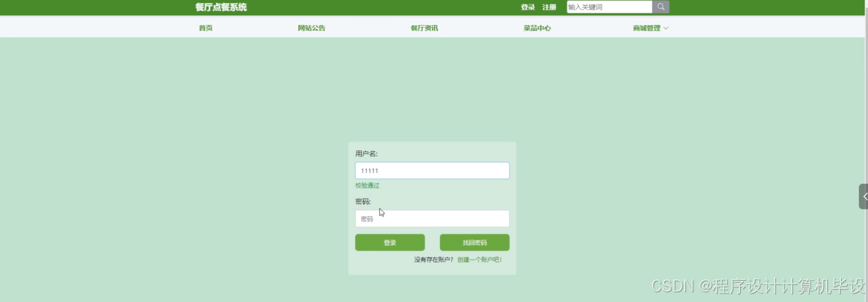
Task: Open the 商城管理 dropdown menu
Action: tap(651, 28)
